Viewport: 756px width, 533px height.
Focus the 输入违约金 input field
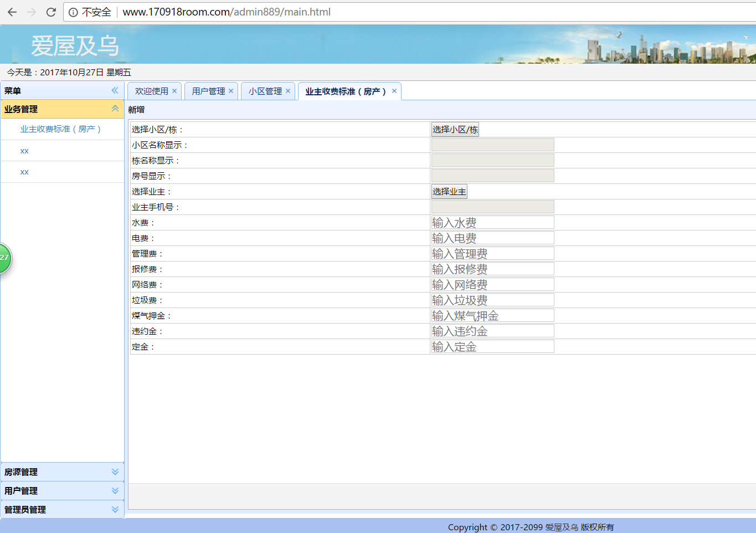pyautogui.click(x=492, y=331)
